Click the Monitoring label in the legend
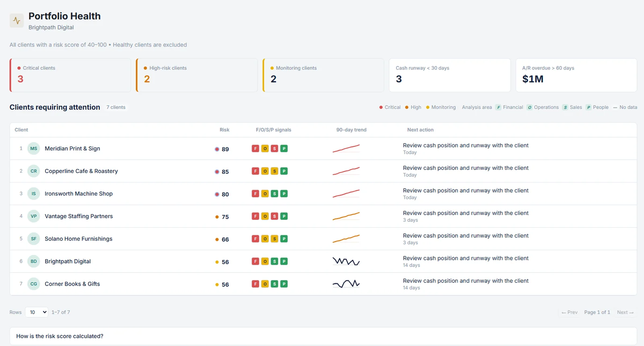Screen dimensions: 644x346 tap(444, 107)
